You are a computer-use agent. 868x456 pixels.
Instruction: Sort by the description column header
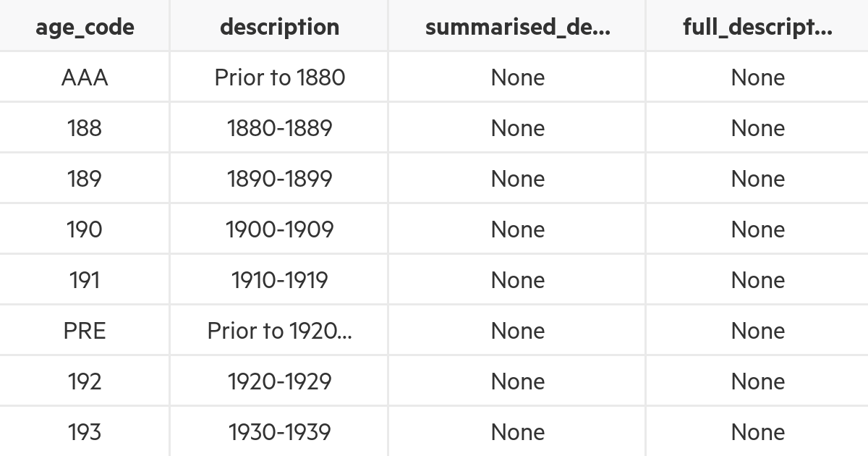[279, 27]
